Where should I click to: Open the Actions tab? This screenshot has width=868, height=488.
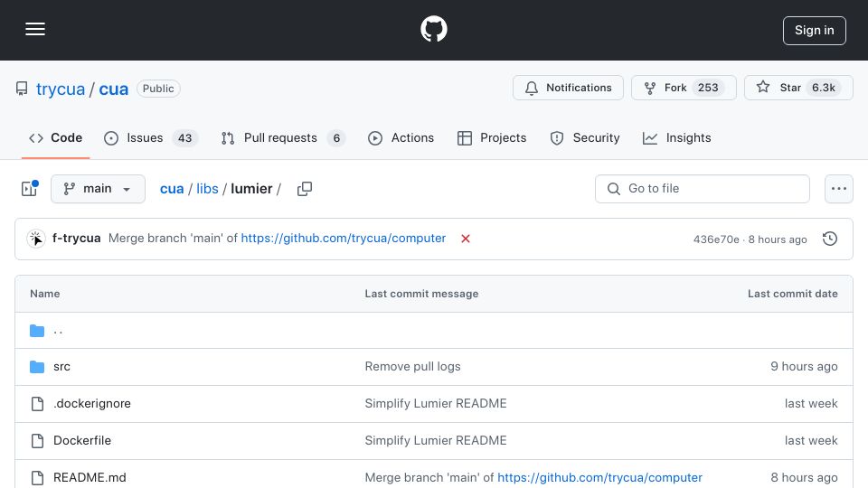point(401,137)
